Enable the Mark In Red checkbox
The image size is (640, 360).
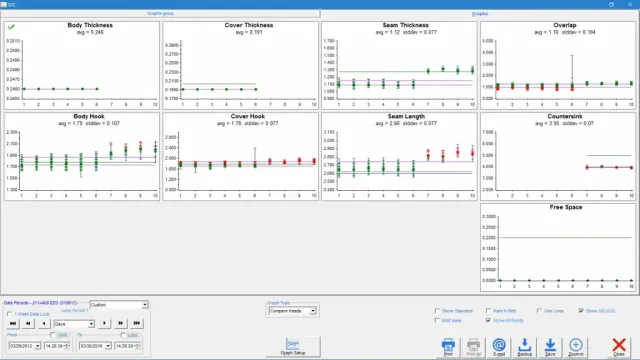488,311
